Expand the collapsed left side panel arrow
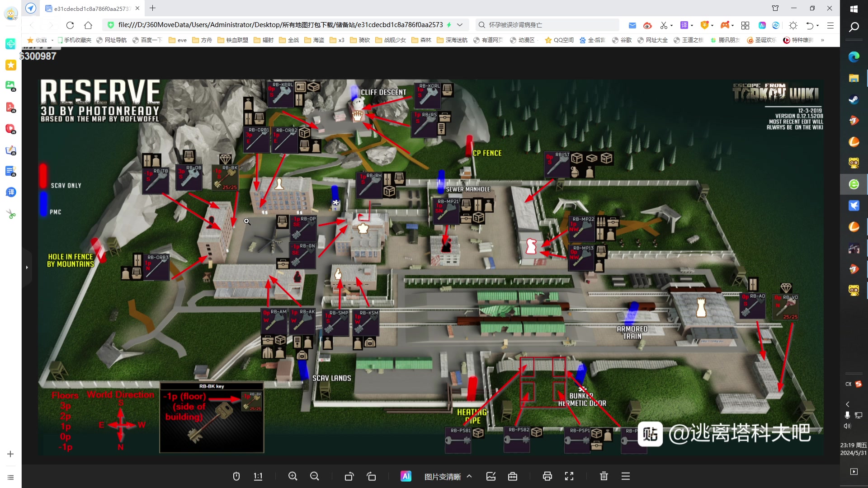 tap(27, 267)
